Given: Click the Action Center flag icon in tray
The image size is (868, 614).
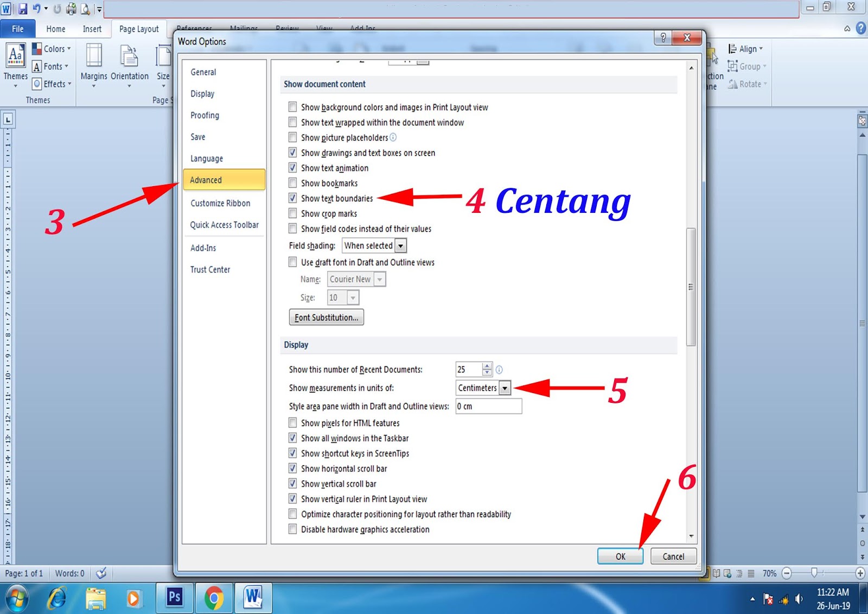Looking at the screenshot, I should click(768, 599).
